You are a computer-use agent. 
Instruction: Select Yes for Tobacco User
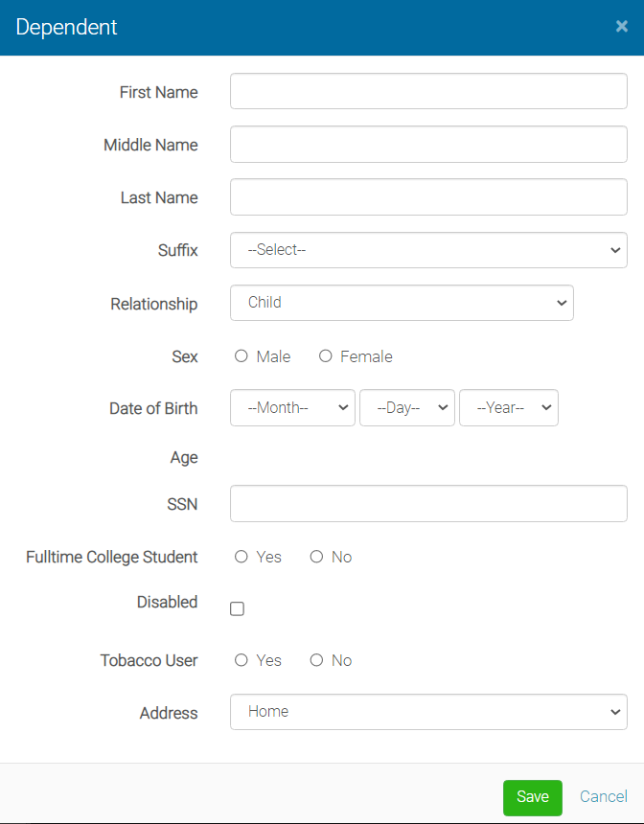pyautogui.click(x=241, y=659)
